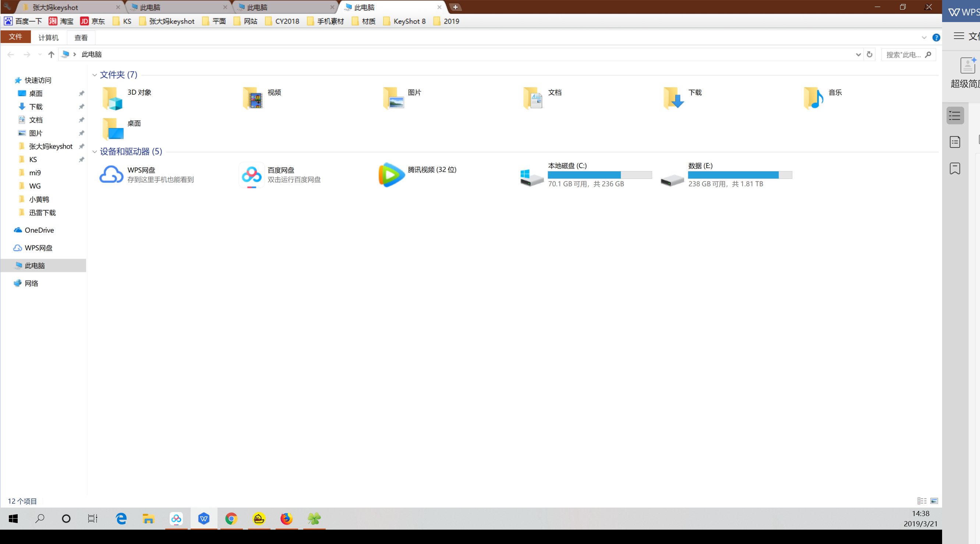Image resolution: width=980 pixels, height=544 pixels.
Task: Collapse the 设备和驱动器 (5) group
Action: (x=95, y=152)
